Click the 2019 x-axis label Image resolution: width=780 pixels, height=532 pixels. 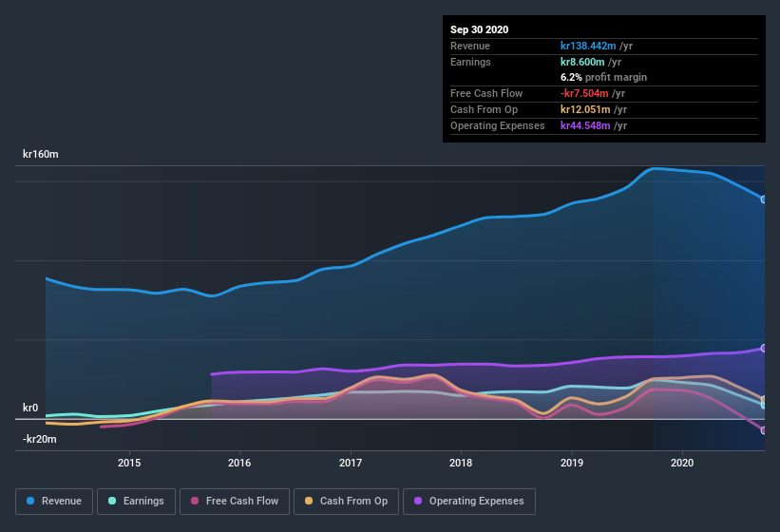(x=572, y=463)
